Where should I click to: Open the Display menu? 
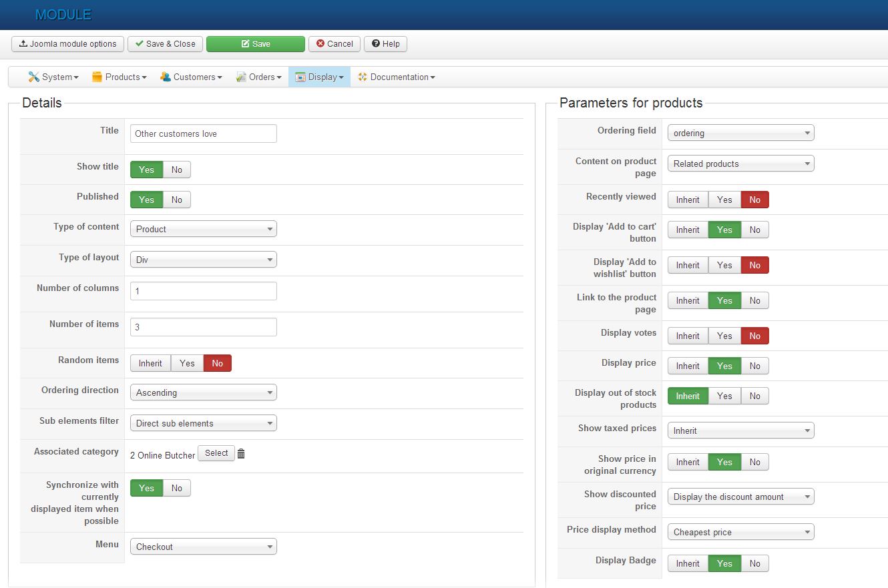pos(319,77)
